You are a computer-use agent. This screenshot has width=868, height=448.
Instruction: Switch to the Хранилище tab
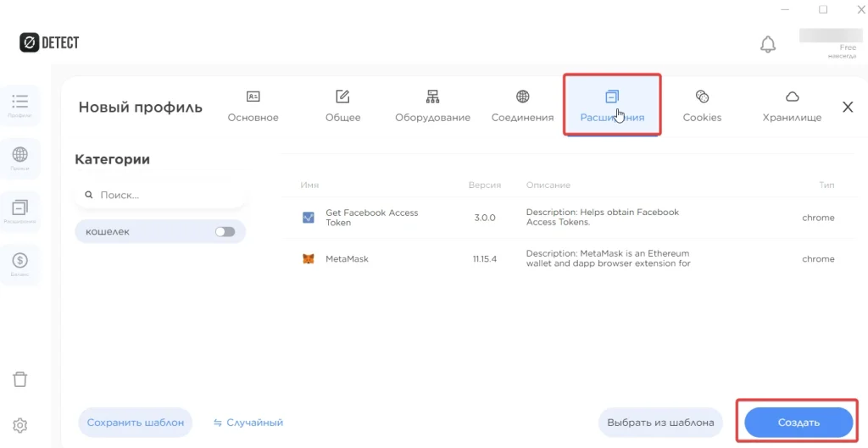coord(793,106)
